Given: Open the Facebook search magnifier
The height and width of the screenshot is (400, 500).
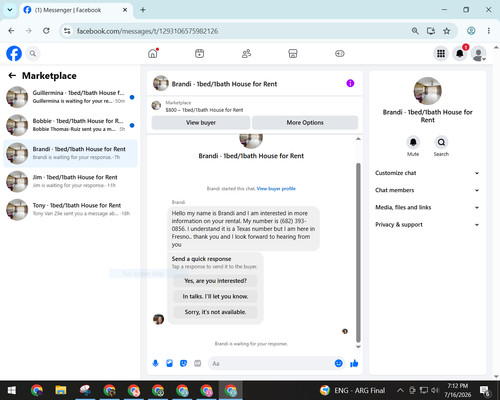Looking at the screenshot, I should [x=33, y=53].
